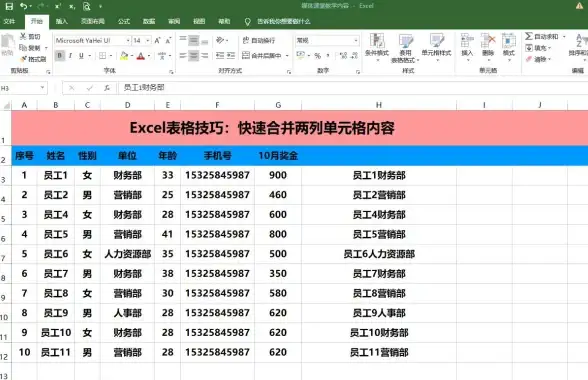
Task: Open 条件格式 conditional formatting
Action: 377,47
